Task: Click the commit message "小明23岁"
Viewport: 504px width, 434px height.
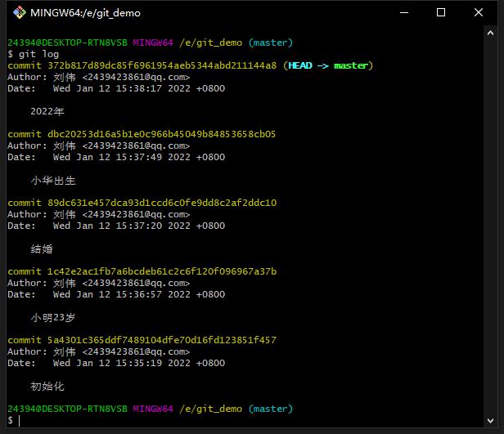Action: click(x=53, y=317)
